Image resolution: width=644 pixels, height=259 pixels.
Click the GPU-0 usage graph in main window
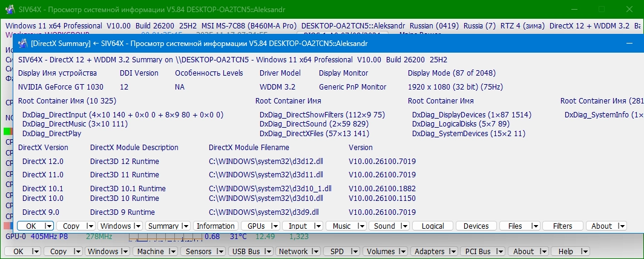point(165,237)
